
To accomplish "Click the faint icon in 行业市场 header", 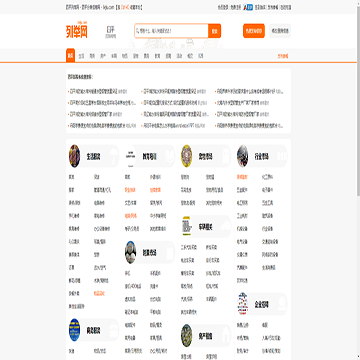I will [x=281, y=156].
